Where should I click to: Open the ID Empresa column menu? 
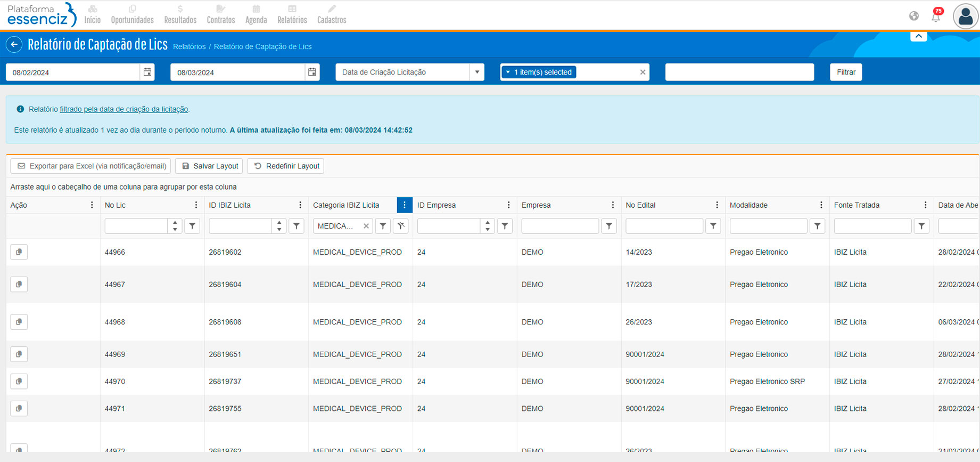pos(509,205)
